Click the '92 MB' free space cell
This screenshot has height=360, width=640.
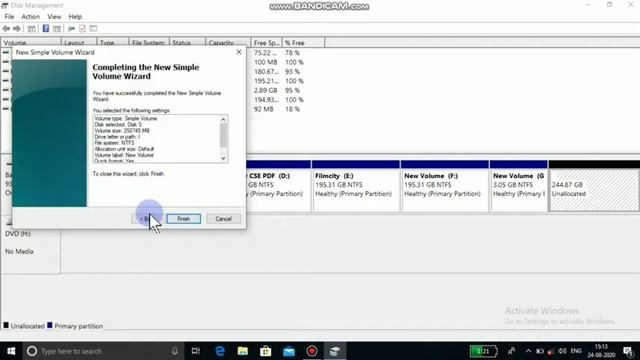pos(264,109)
